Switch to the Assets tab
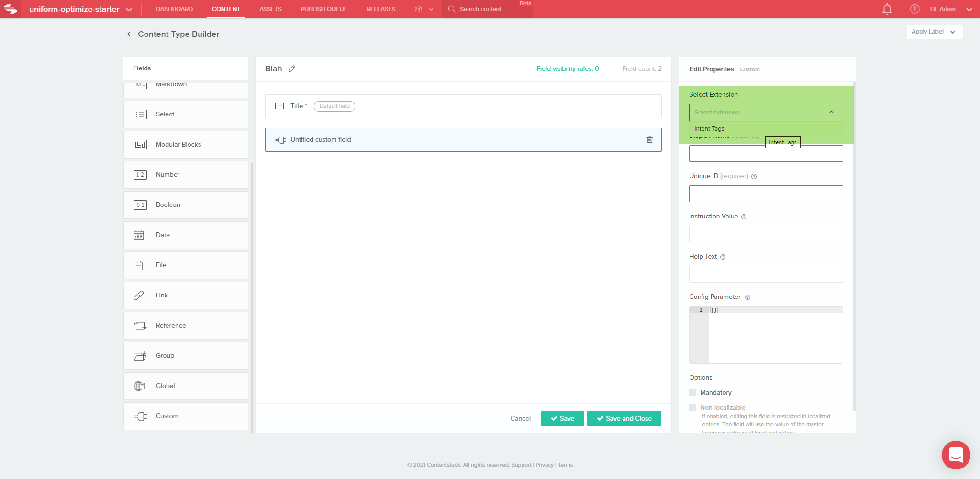The width and height of the screenshot is (980, 479). 270,9
